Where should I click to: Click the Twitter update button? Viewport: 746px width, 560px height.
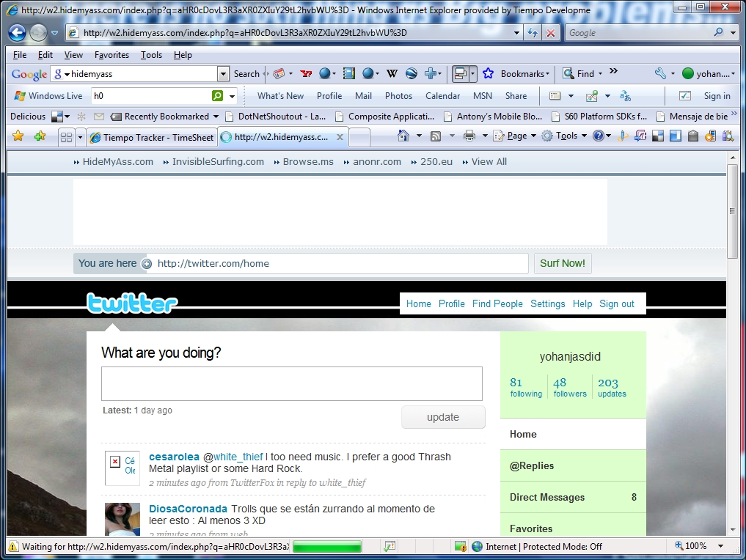443,417
